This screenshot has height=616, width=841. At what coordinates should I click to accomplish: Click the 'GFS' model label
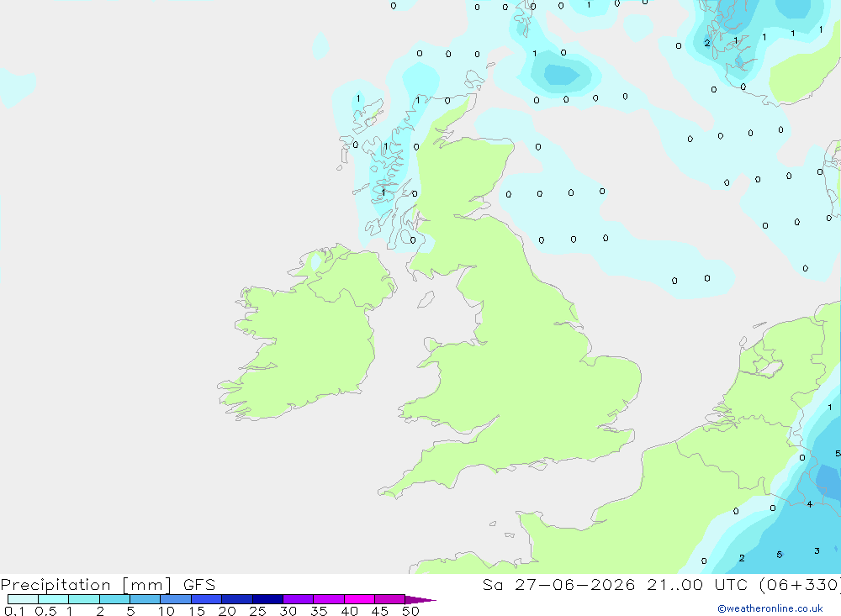(x=199, y=585)
